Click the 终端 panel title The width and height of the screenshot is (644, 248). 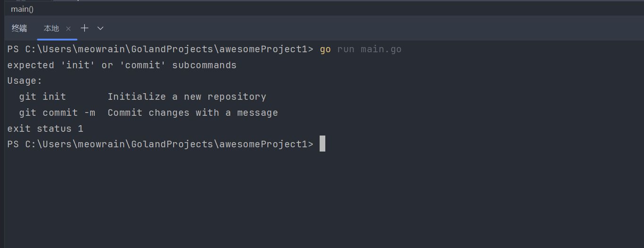click(x=19, y=29)
